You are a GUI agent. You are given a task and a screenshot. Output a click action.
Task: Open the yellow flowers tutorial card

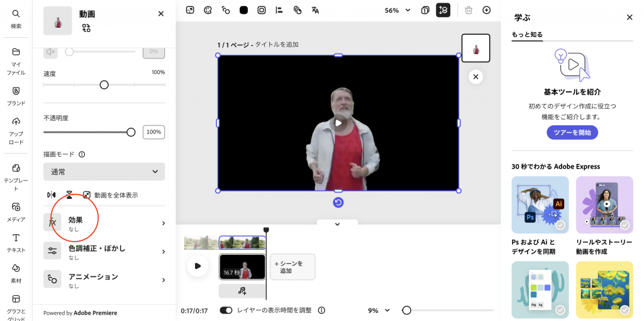pos(604,290)
